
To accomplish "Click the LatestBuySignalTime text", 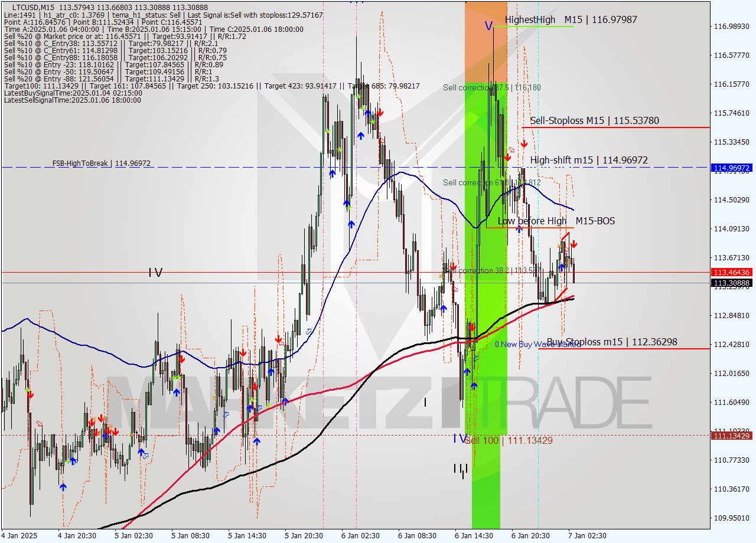I will [73, 93].
